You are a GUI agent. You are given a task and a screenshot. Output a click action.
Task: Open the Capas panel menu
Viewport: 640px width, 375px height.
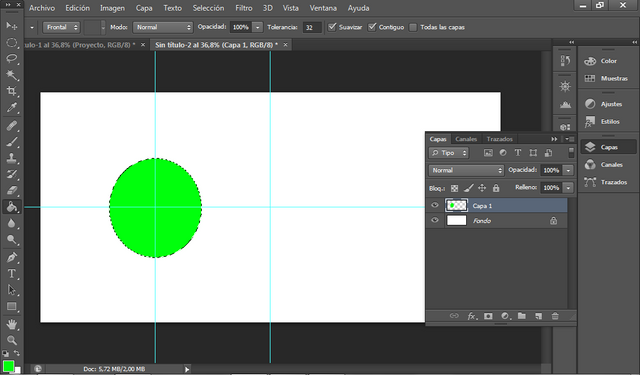click(569, 139)
